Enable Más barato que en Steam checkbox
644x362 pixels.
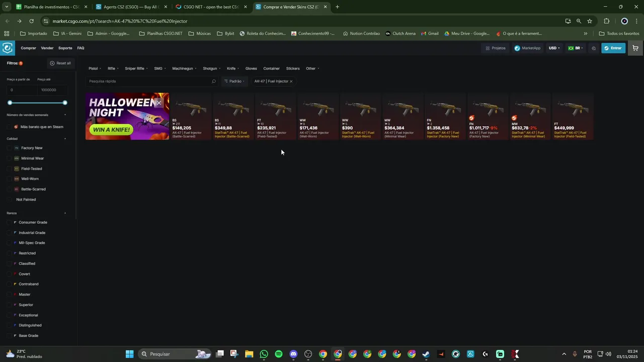click(9, 127)
